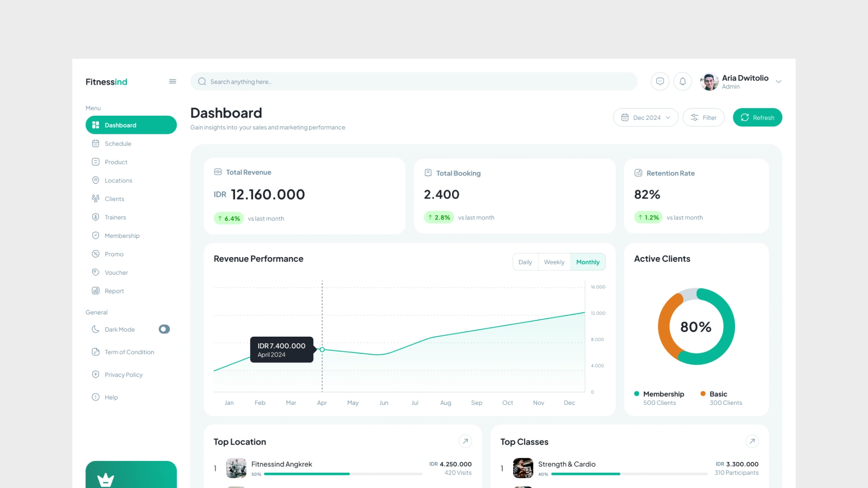The image size is (868, 488).
Task: Open Schedule in the sidebar menu
Action: (131, 143)
